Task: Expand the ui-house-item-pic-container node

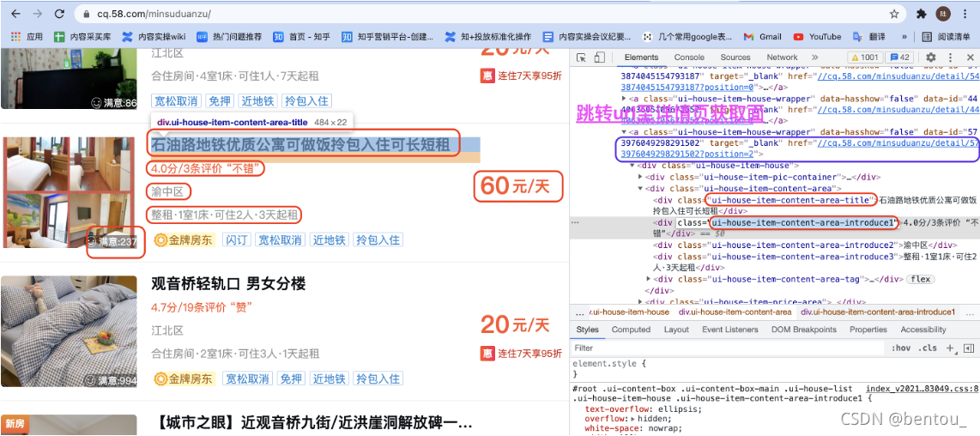Action: [x=640, y=177]
